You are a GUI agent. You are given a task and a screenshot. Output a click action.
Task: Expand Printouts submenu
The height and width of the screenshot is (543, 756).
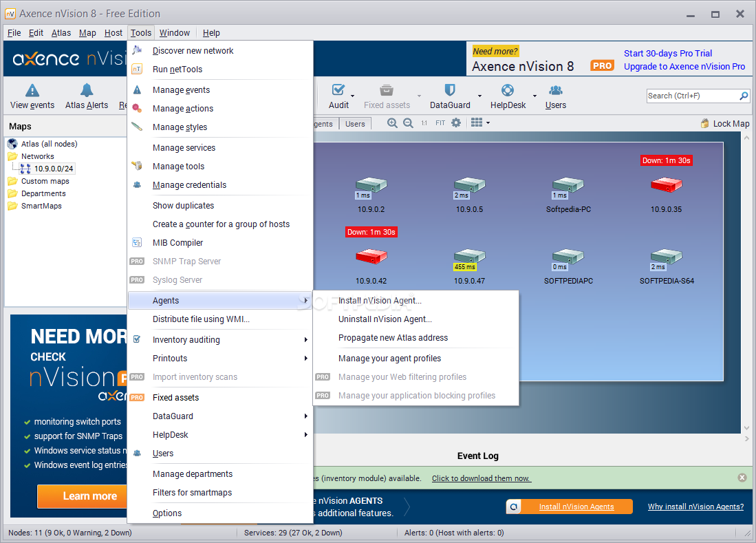click(x=220, y=359)
